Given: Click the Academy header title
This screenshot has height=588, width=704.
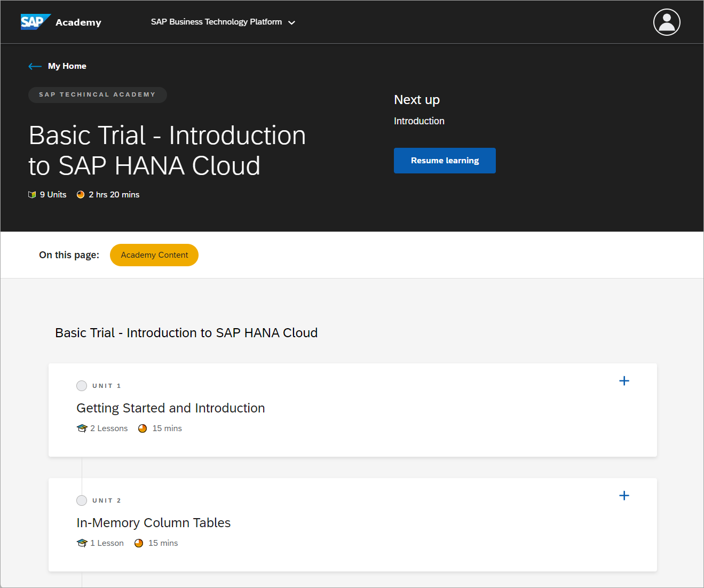Looking at the screenshot, I should click(x=78, y=22).
